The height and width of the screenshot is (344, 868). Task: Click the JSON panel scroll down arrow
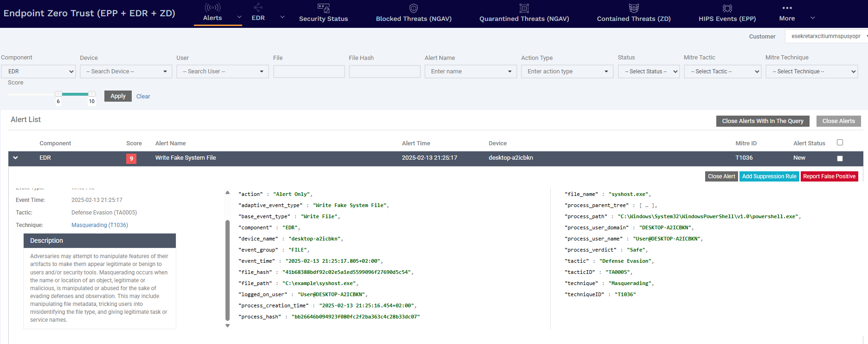227,326
